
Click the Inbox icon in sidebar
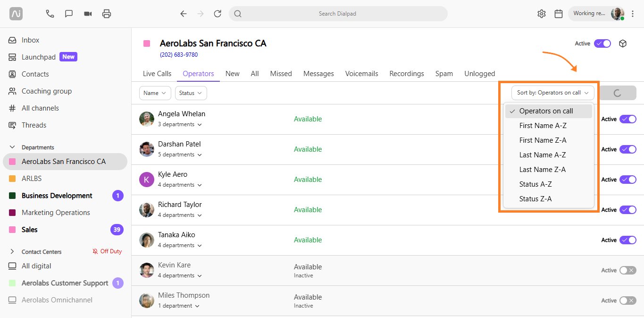click(13, 40)
